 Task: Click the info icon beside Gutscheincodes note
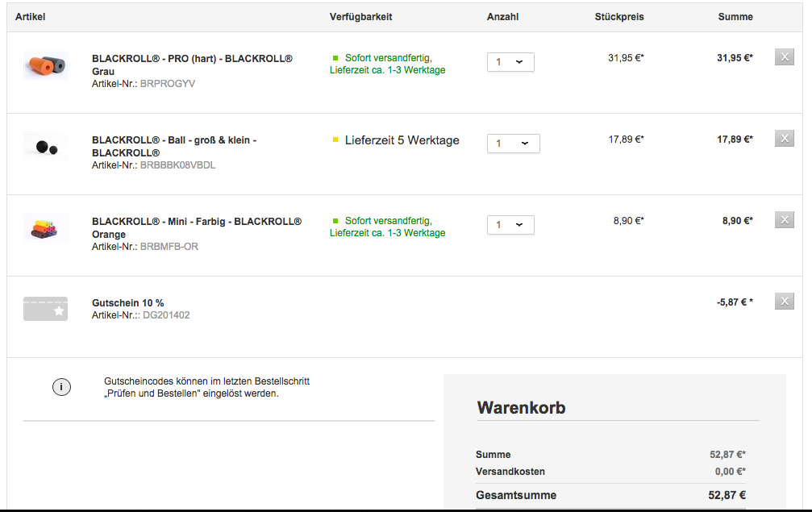pos(61,388)
